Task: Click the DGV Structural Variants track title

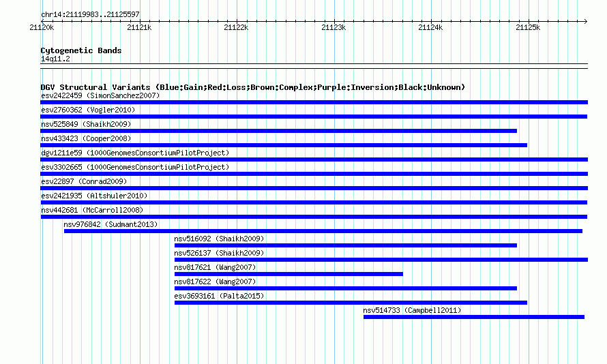Action: [252, 87]
